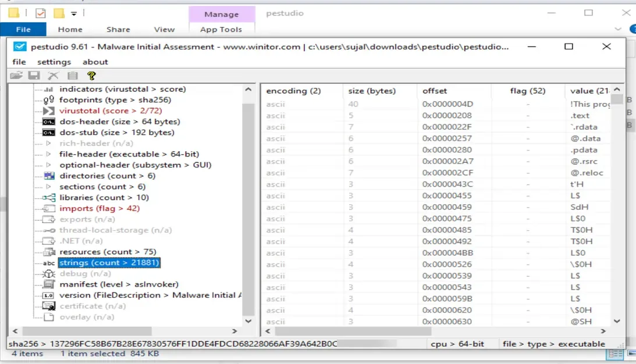This screenshot has width=636, height=364.
Task: Click the manifest document icon in the tree
Action: tap(49, 284)
